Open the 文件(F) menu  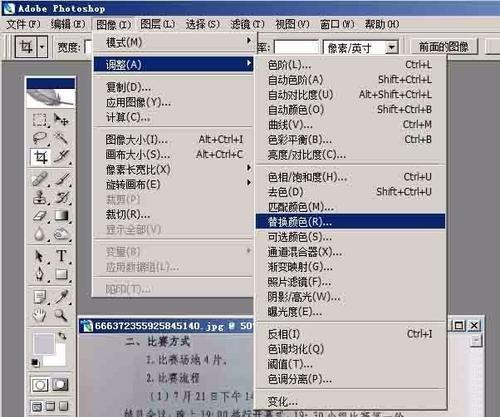click(23, 24)
